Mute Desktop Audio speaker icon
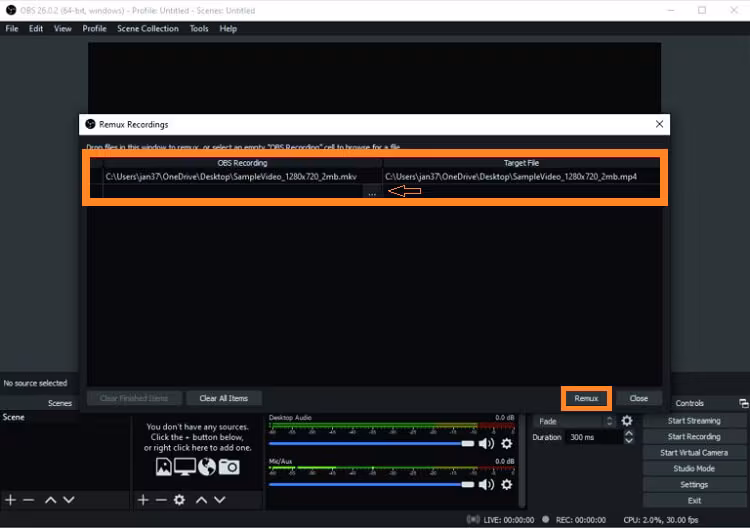Image resolution: width=750 pixels, height=528 pixels. click(486, 444)
